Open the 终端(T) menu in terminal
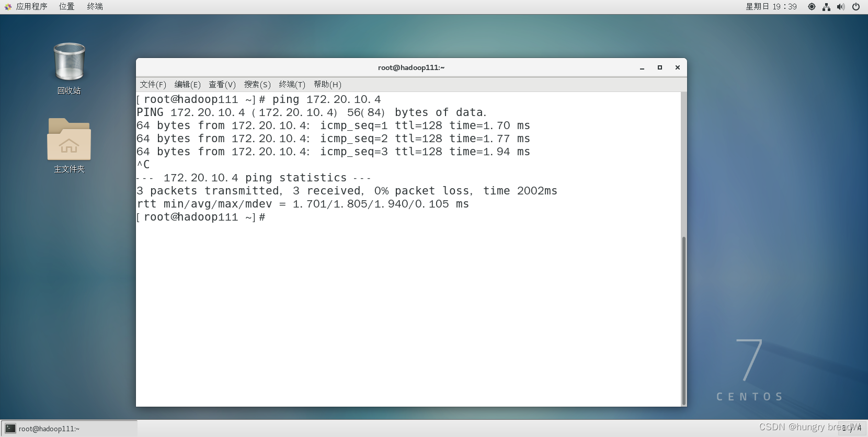 [x=292, y=85]
